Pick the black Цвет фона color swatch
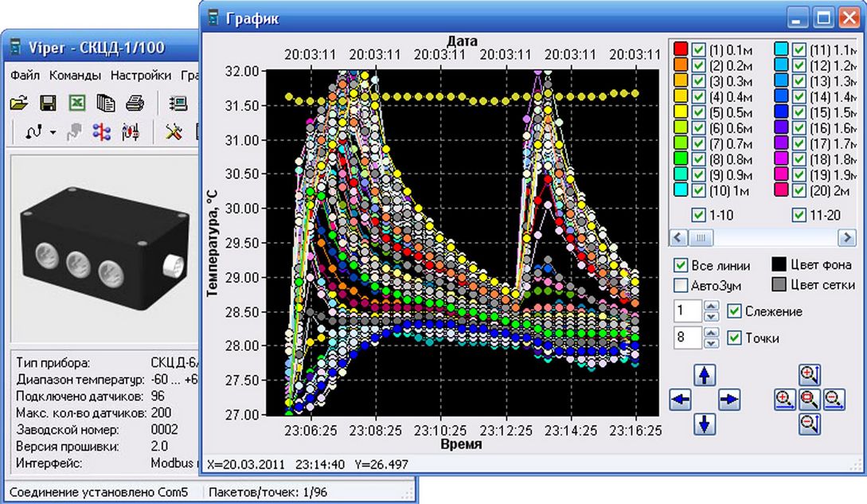Viewport: 867px width, 504px height. click(781, 265)
